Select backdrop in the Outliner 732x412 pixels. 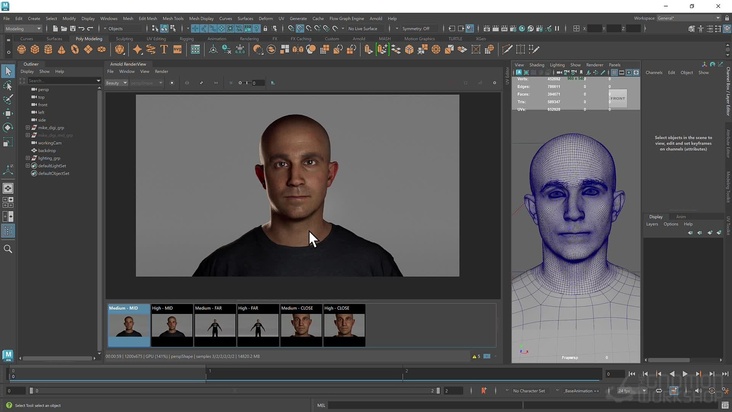coord(47,150)
